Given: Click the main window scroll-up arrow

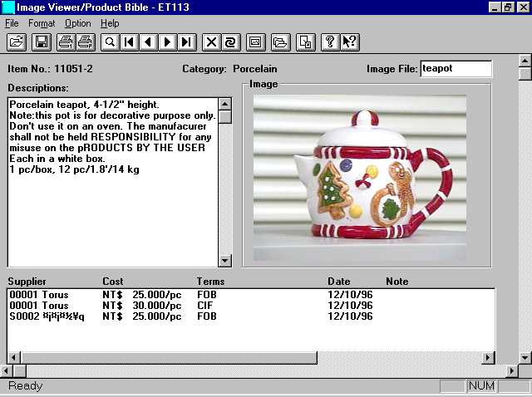Looking at the screenshot, I should pos(525,61).
